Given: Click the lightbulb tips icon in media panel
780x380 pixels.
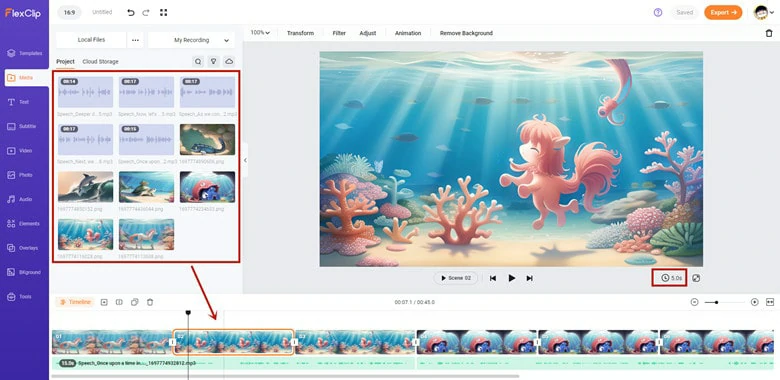Looking at the screenshot, I should [213, 62].
